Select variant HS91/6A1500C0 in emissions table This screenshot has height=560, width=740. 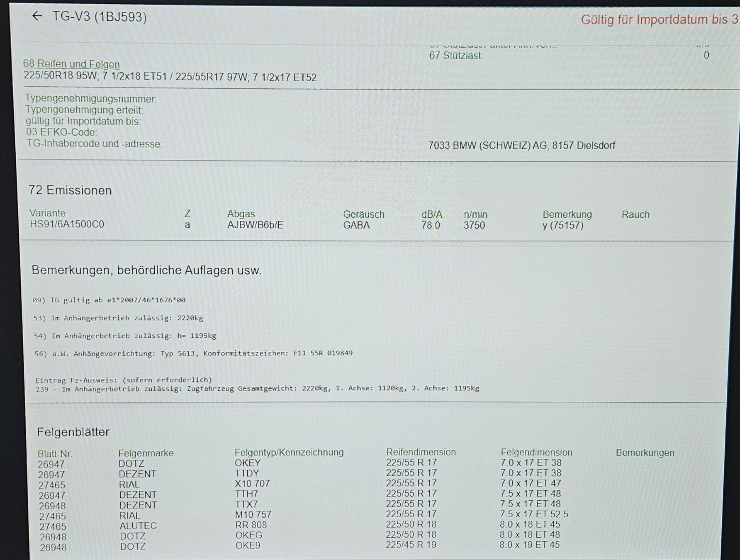pos(67,224)
